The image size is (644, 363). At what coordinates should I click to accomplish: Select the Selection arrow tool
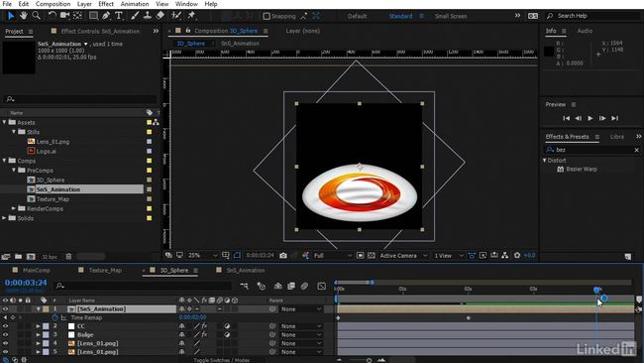tap(11, 16)
